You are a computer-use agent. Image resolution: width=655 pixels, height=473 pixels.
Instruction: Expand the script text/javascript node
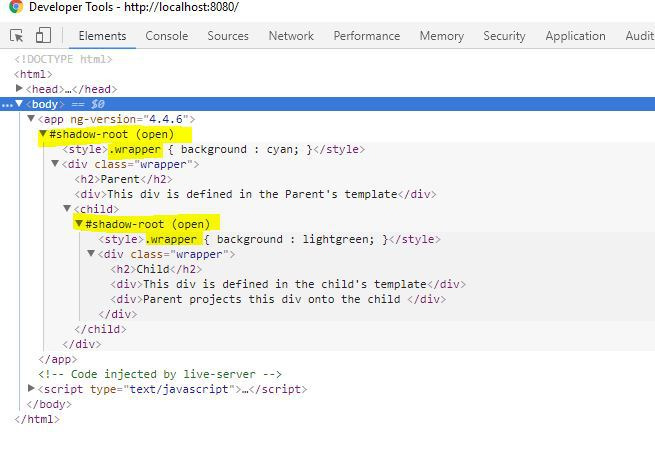[30, 388]
